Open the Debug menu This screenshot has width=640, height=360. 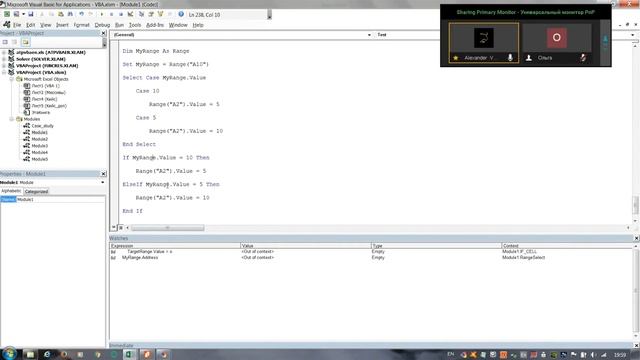click(102, 25)
